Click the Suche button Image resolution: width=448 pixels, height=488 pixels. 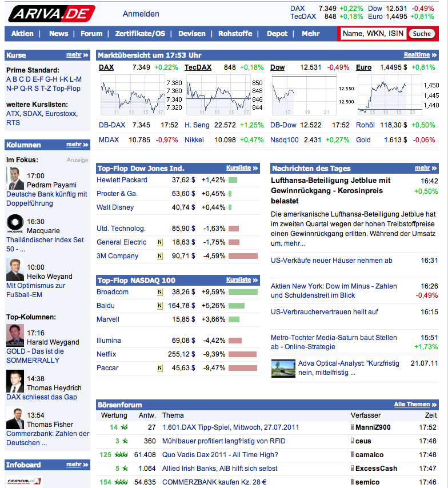(422, 34)
